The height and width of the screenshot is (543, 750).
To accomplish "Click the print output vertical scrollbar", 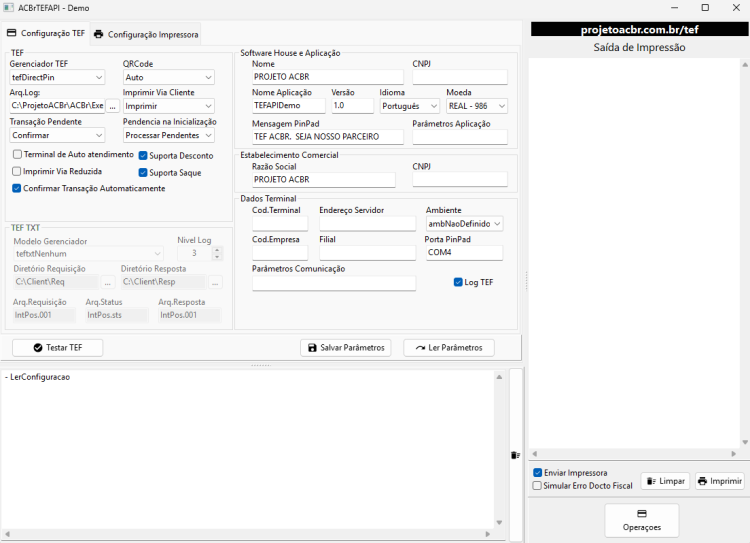I will pyautogui.click(x=745, y=253).
